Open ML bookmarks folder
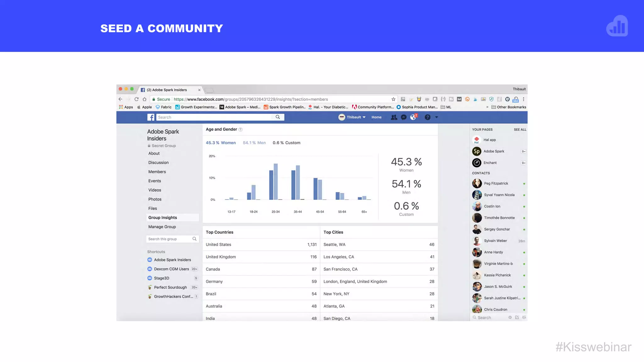 click(446, 107)
